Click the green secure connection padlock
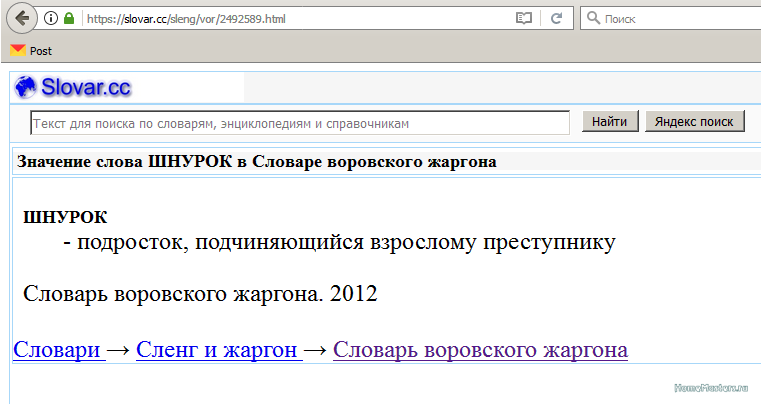761x404 pixels. [x=68, y=18]
